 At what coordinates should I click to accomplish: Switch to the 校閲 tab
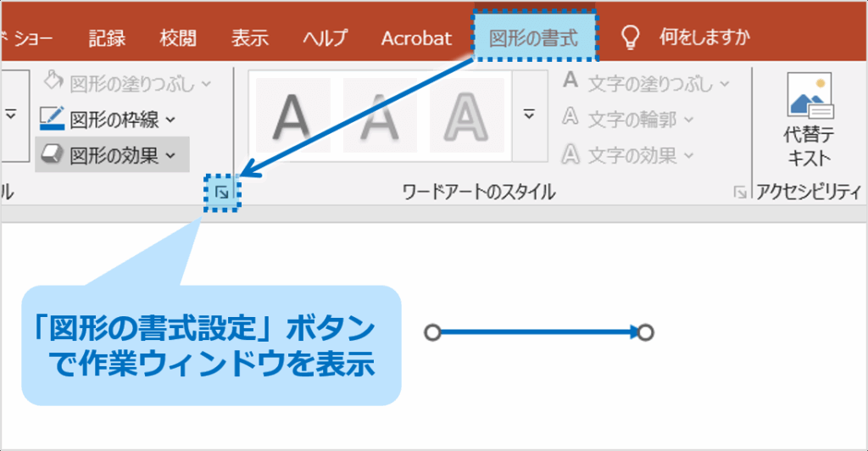(x=178, y=38)
